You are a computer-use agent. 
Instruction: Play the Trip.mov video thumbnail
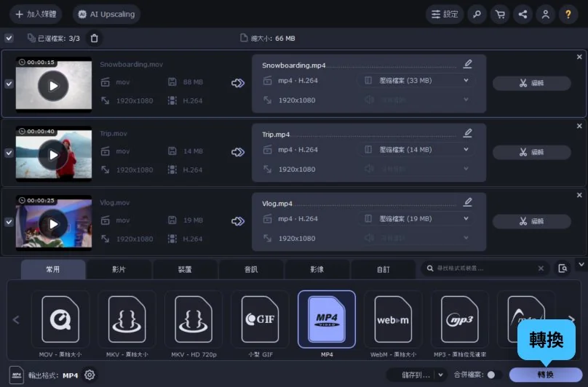(x=53, y=154)
